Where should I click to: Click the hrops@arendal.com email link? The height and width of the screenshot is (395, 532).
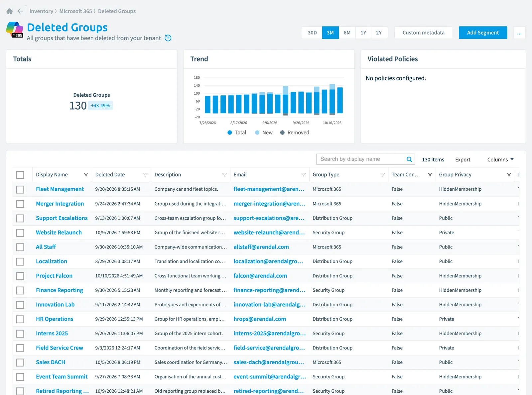260,319
